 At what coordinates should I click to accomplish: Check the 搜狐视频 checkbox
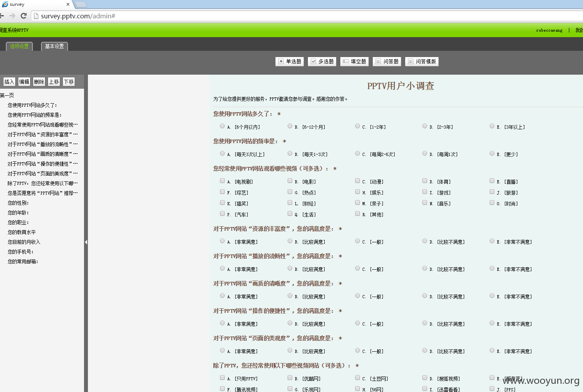click(x=425, y=378)
